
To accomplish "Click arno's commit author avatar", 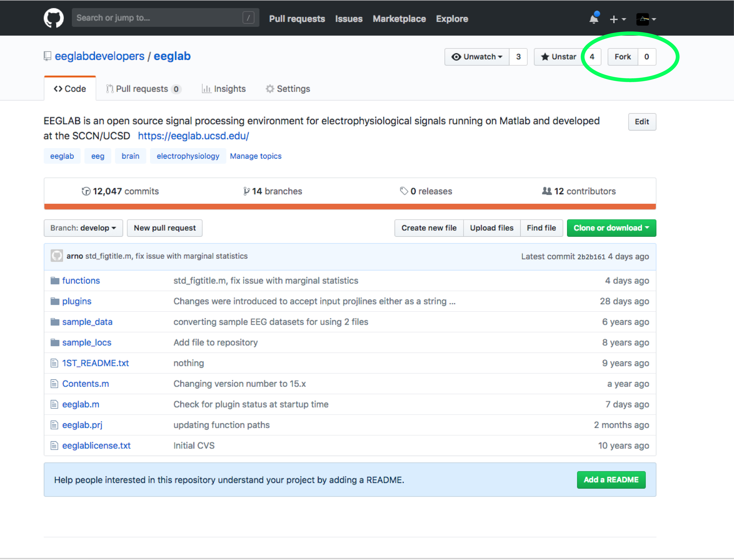I will [x=57, y=256].
